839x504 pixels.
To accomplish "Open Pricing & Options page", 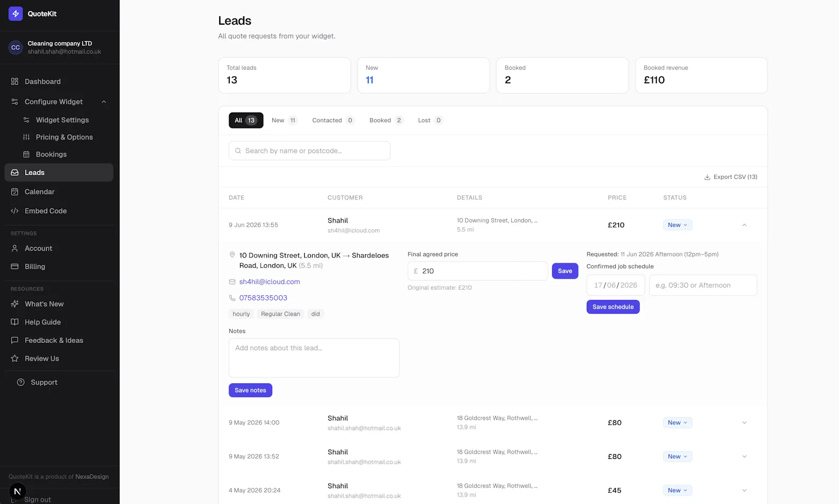I will point(64,137).
